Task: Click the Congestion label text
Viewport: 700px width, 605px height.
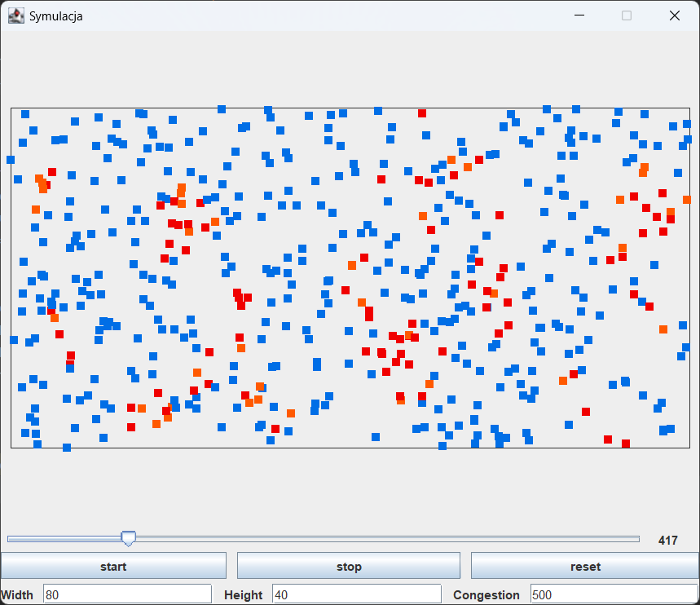Action: coord(486,594)
